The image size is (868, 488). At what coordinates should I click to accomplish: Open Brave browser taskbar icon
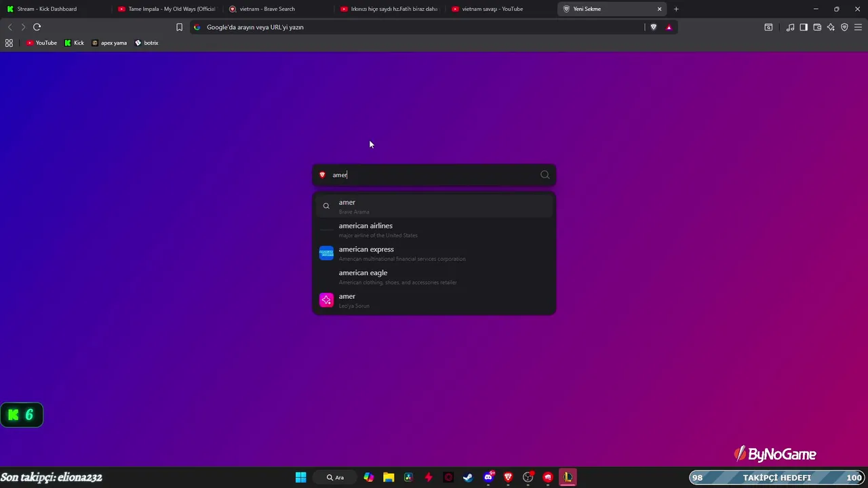click(508, 477)
